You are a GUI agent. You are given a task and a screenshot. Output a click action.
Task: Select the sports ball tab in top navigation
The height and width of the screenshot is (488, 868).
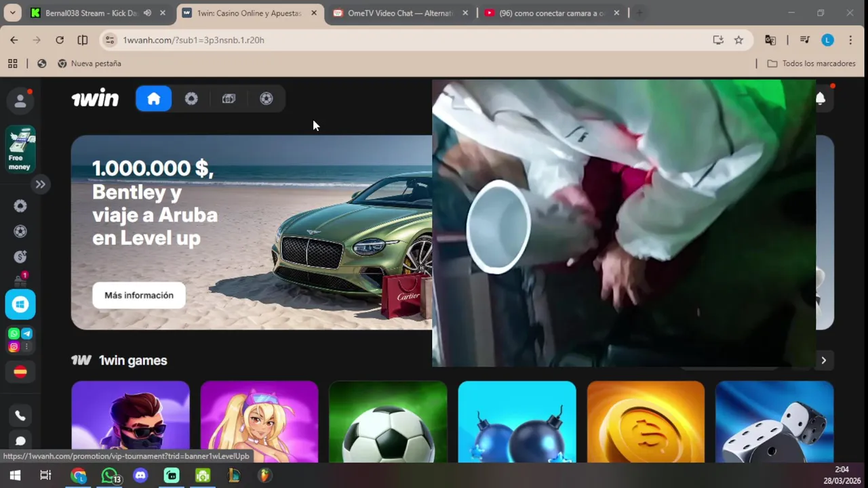(x=267, y=99)
